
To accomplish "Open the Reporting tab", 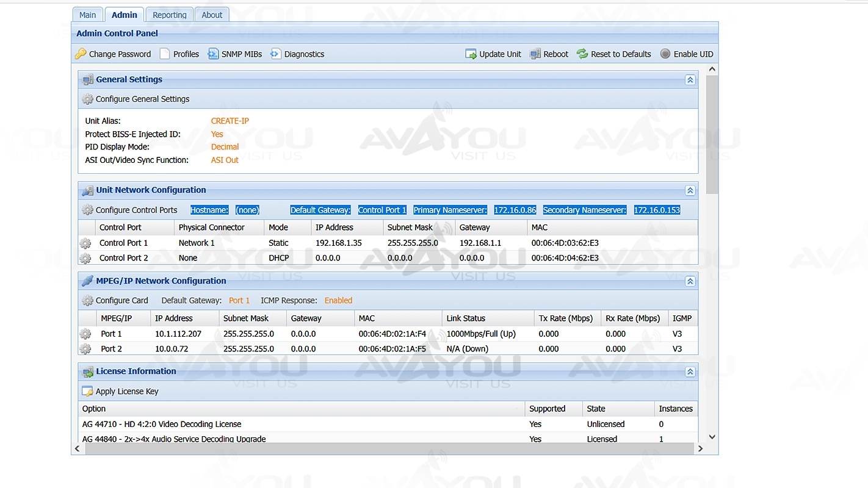I will 169,15.
